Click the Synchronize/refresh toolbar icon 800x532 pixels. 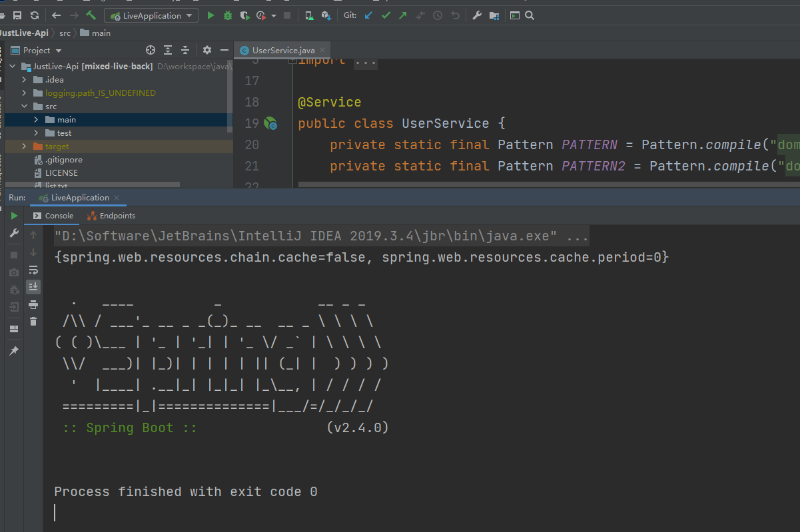tap(35, 15)
